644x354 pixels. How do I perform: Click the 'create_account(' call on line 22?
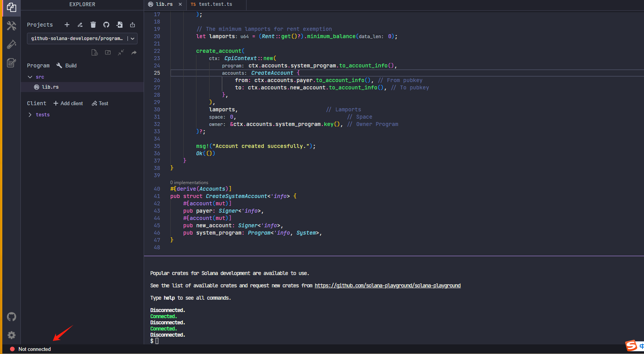tap(220, 51)
